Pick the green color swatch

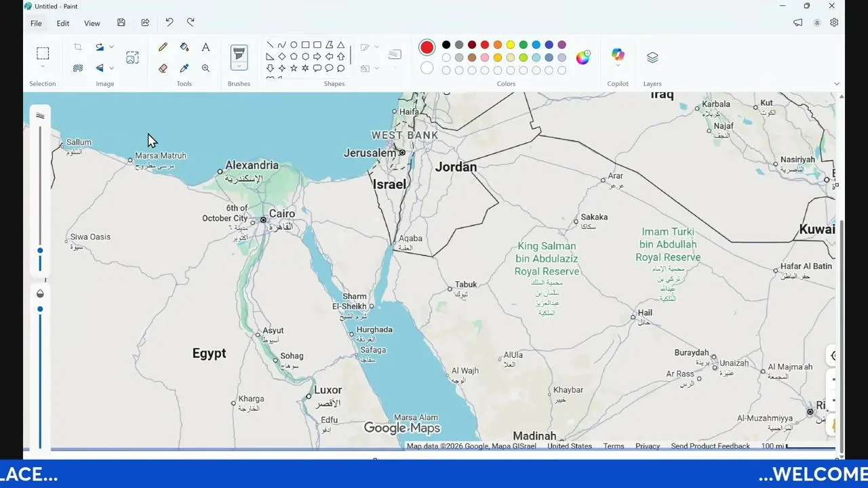[524, 45]
